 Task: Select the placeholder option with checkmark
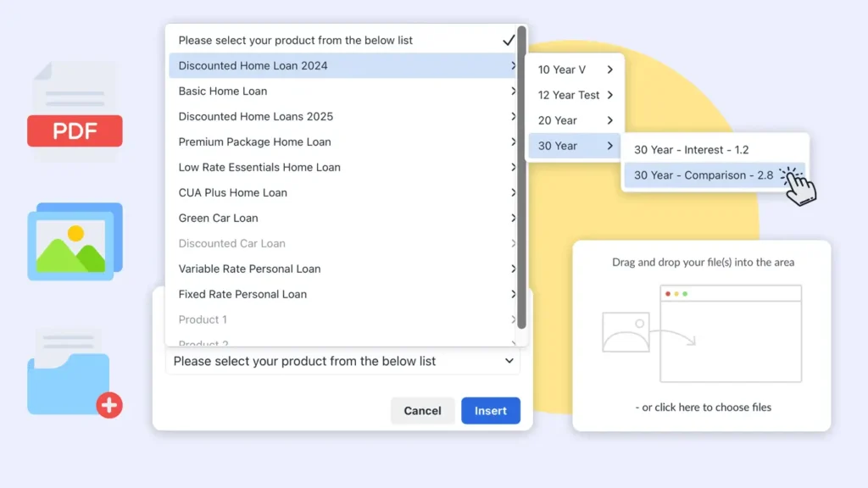point(342,41)
